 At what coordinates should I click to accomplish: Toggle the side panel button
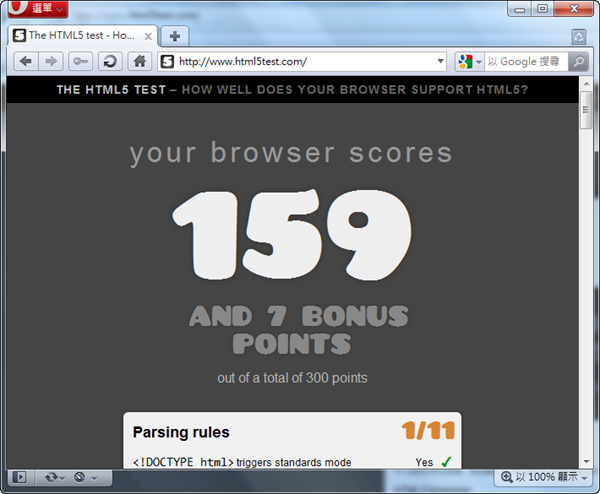(x=20, y=477)
